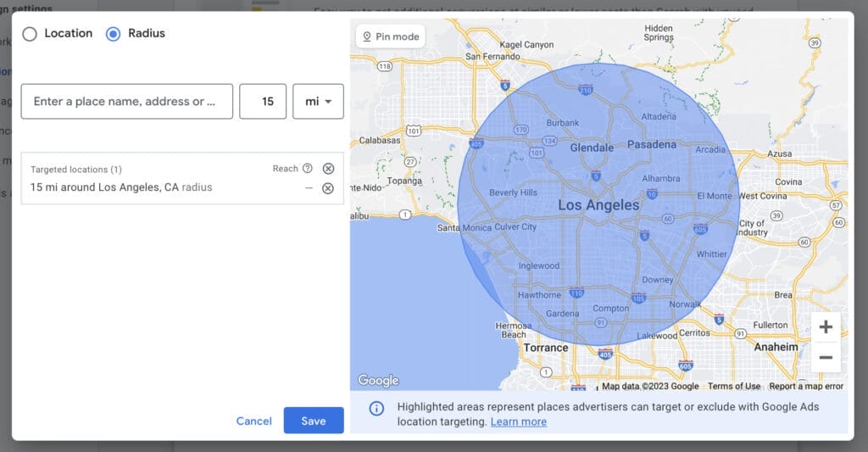Screen dimensions: 868x452
Task: Click the Targeted locations (1) heading
Action: pyautogui.click(x=75, y=170)
